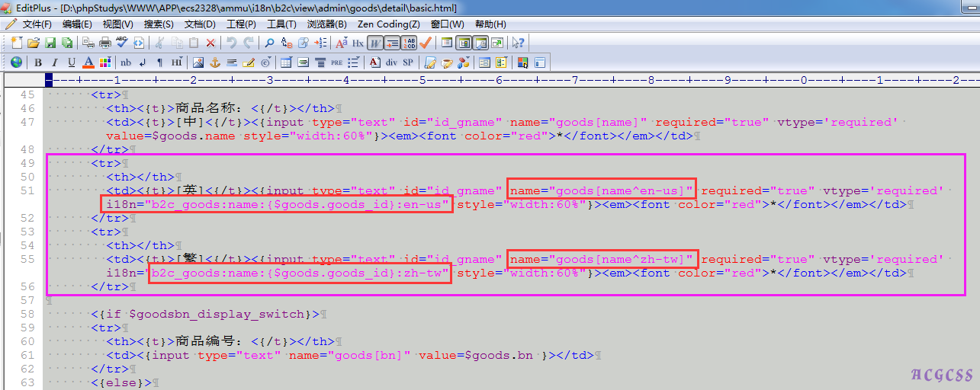Click the Replace text icon
Viewport: 980px width, 390px height.
(x=287, y=43)
